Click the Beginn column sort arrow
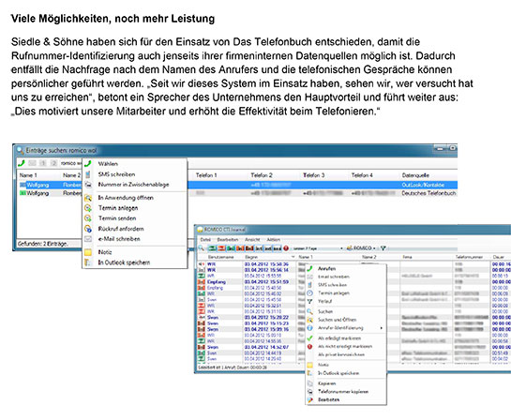Viewport: 511px width, 420px height. pos(293,257)
